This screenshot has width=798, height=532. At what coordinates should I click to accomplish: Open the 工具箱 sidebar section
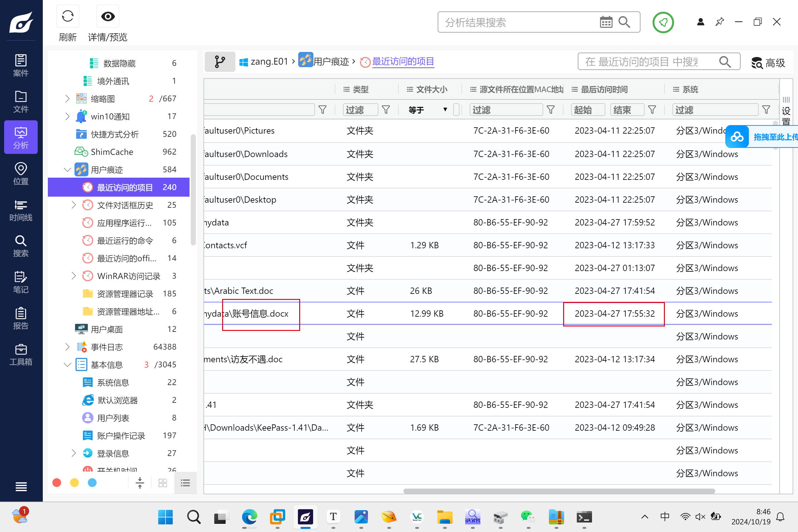[x=21, y=355]
